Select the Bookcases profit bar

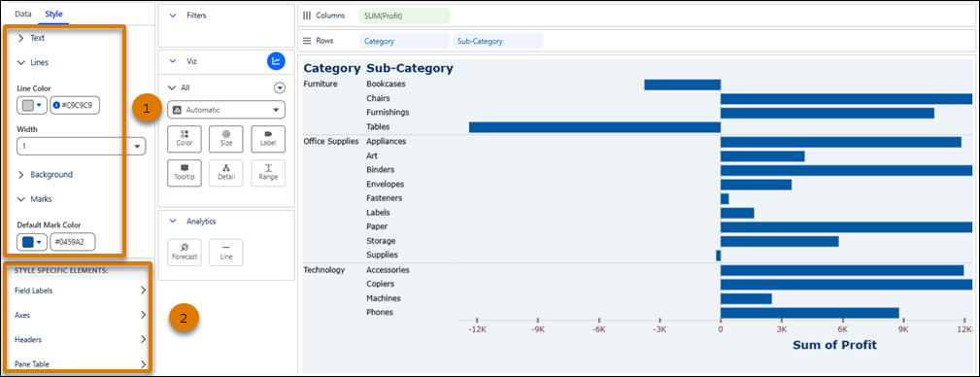[683, 85]
